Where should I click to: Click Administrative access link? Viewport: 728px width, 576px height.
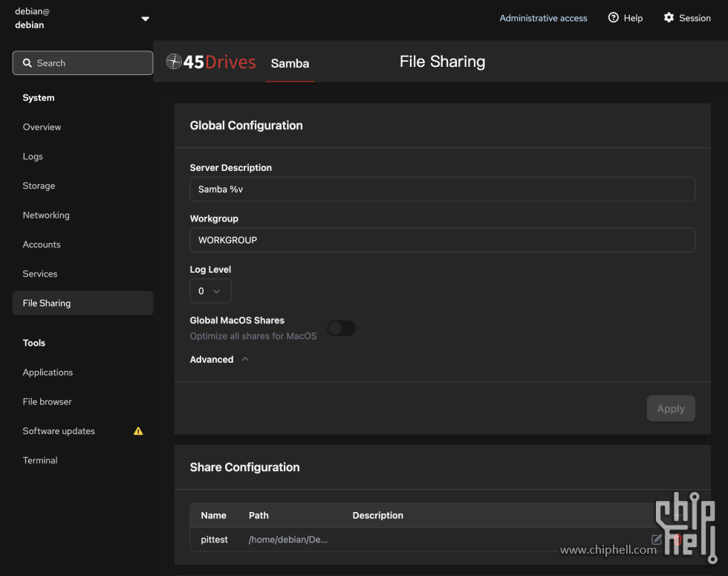point(543,18)
